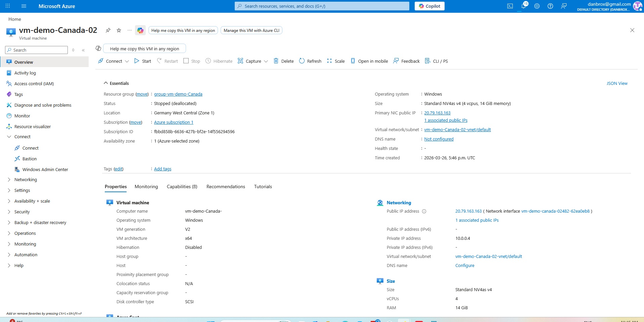
Task: Go to Home breadcrumb
Action: point(15,19)
